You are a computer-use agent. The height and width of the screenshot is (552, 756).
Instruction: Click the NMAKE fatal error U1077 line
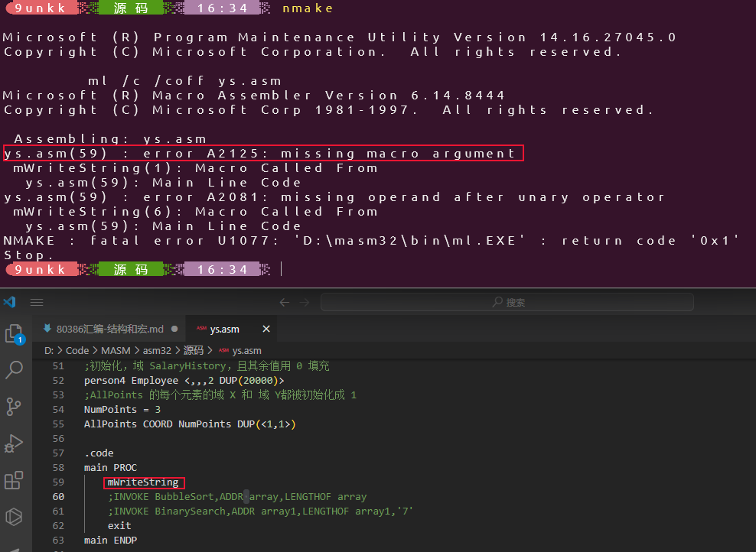coord(371,240)
